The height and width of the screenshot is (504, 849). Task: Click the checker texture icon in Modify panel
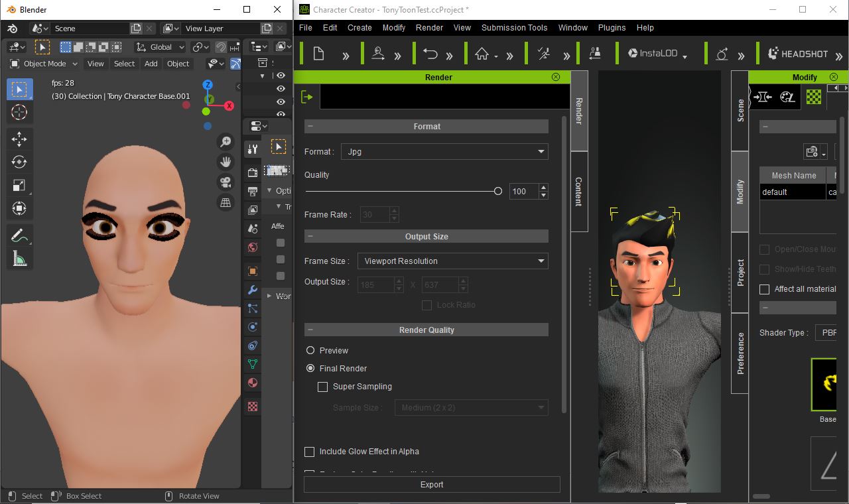814,97
